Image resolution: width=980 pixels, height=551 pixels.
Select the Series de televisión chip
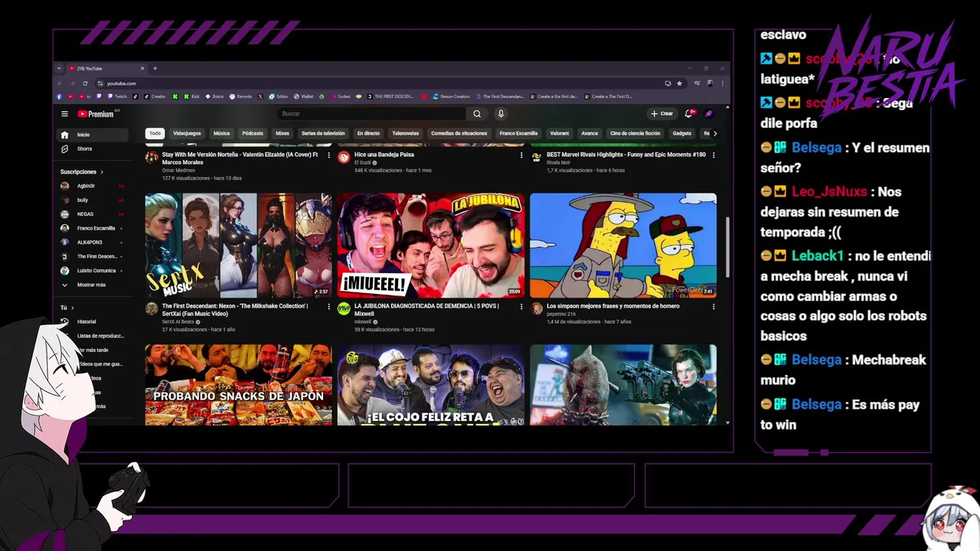pos(323,133)
